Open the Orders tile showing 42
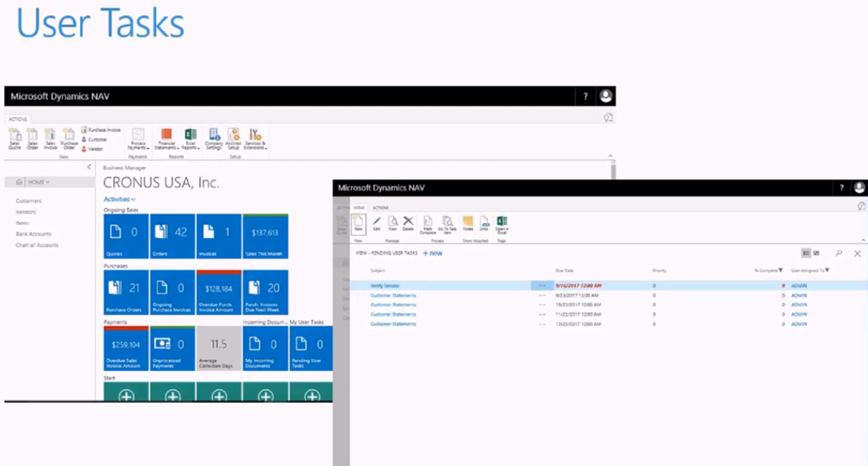The image size is (868, 466). coord(172,236)
